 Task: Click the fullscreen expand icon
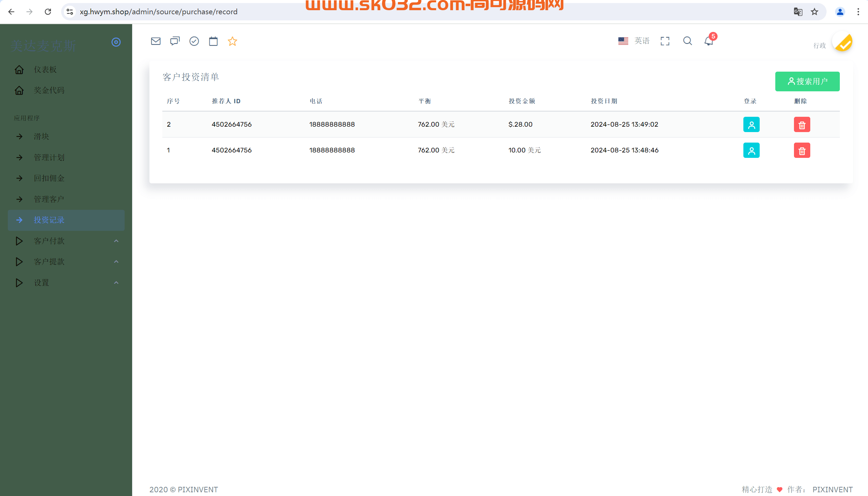point(665,41)
